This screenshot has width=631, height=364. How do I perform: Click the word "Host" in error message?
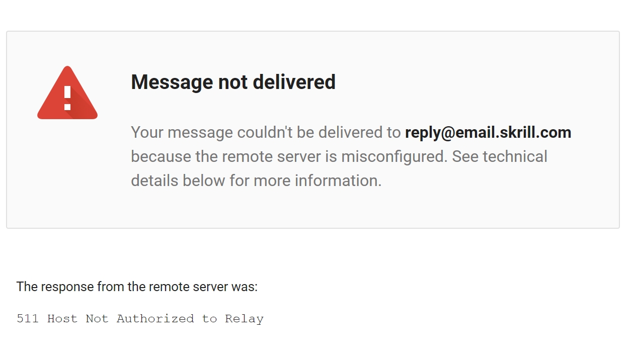tap(62, 319)
